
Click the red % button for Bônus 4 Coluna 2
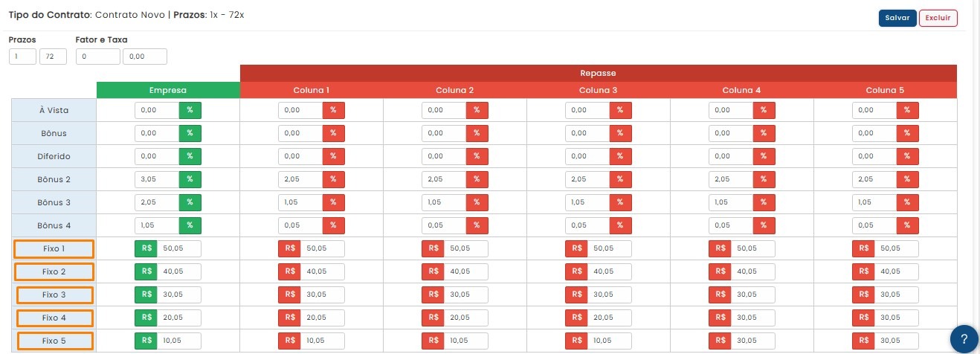[x=477, y=225]
